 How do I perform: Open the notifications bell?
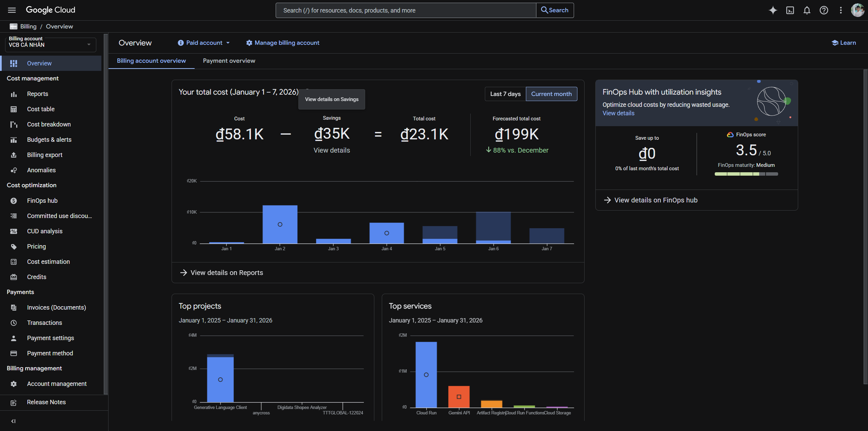point(807,10)
